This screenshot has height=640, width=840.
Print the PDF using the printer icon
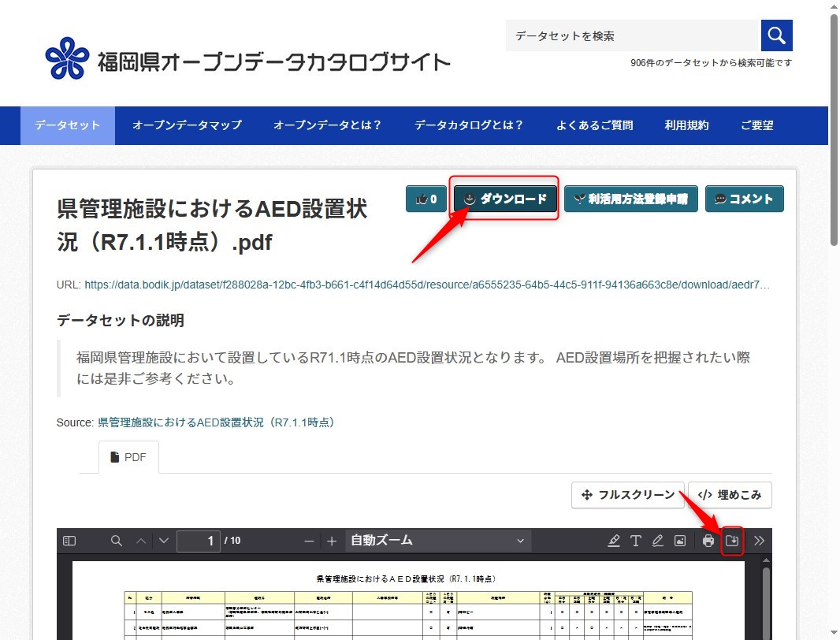[x=708, y=541]
